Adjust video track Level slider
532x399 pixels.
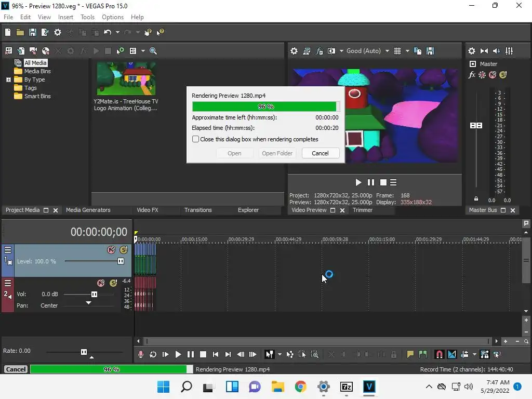coord(121,261)
